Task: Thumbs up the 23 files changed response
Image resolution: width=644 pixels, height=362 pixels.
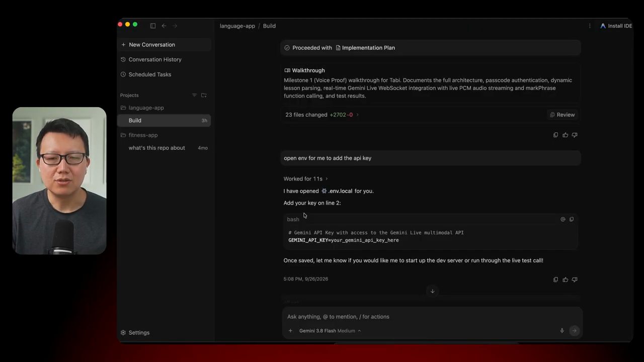Action: [566, 135]
